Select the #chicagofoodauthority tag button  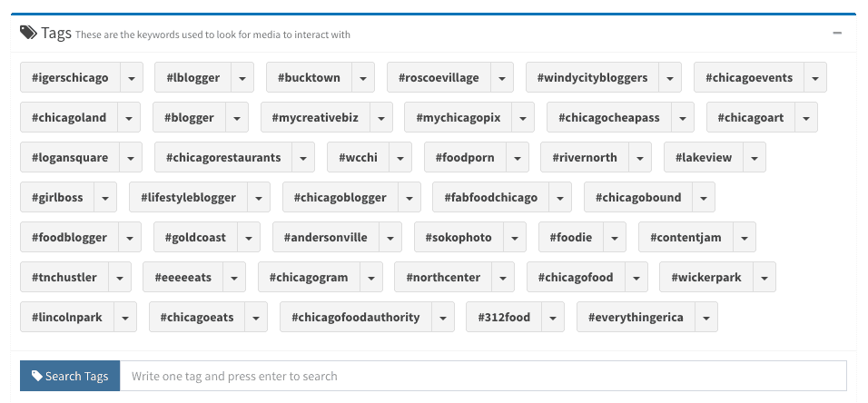click(356, 317)
